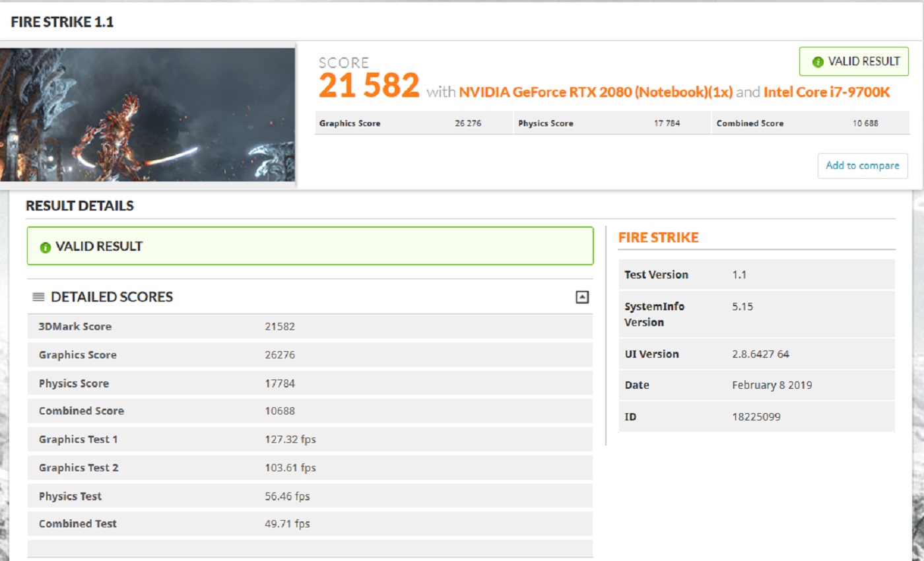Click the Combined Test fps row
Image resolution: width=924 pixels, height=561 pixels.
click(310, 524)
